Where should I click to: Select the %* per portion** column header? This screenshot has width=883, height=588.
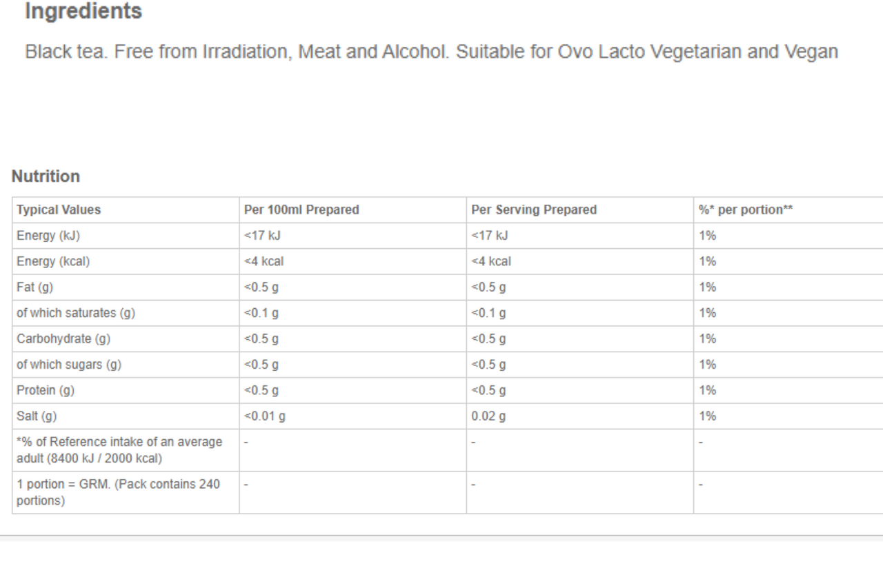pyautogui.click(x=746, y=210)
